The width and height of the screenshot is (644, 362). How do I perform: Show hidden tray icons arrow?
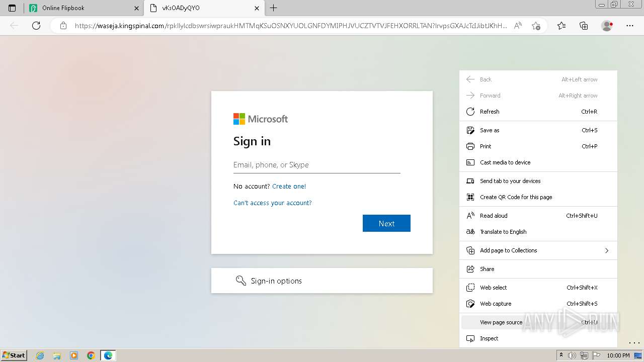click(561, 355)
